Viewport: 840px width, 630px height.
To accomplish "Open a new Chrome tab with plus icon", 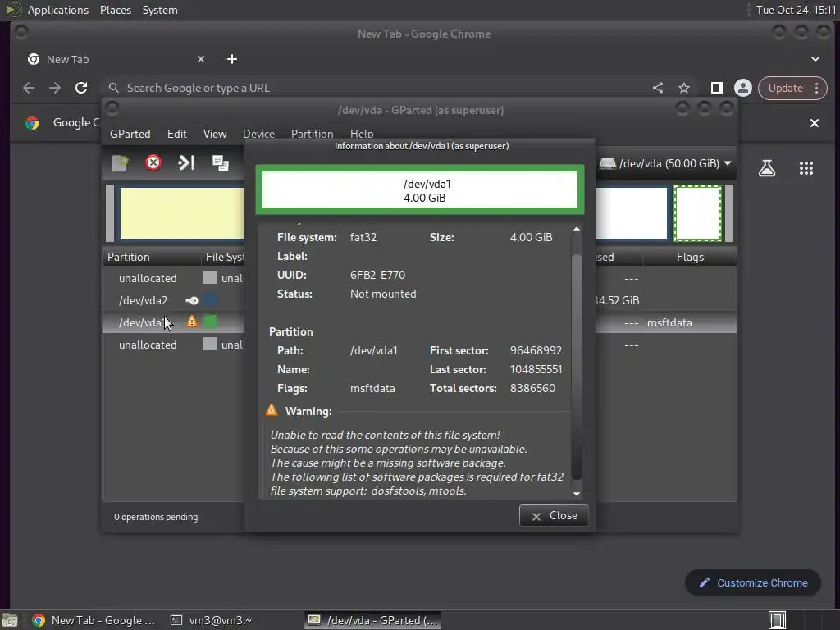I will point(231,59).
